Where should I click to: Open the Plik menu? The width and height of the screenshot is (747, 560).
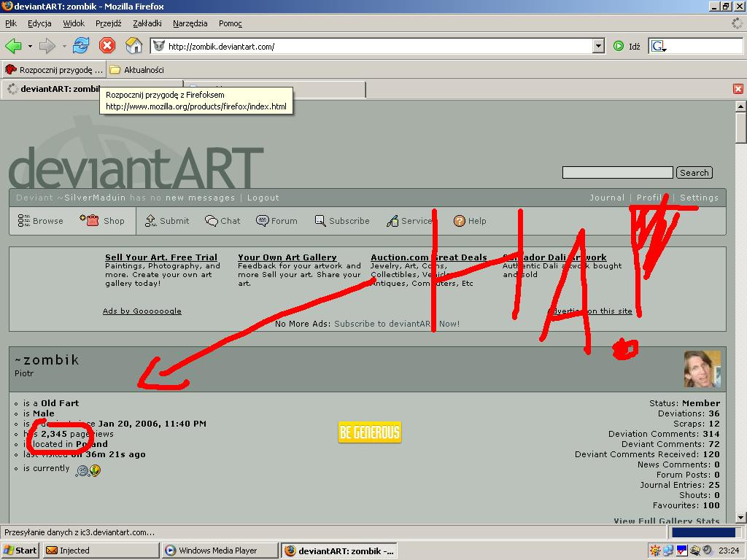pyautogui.click(x=11, y=23)
